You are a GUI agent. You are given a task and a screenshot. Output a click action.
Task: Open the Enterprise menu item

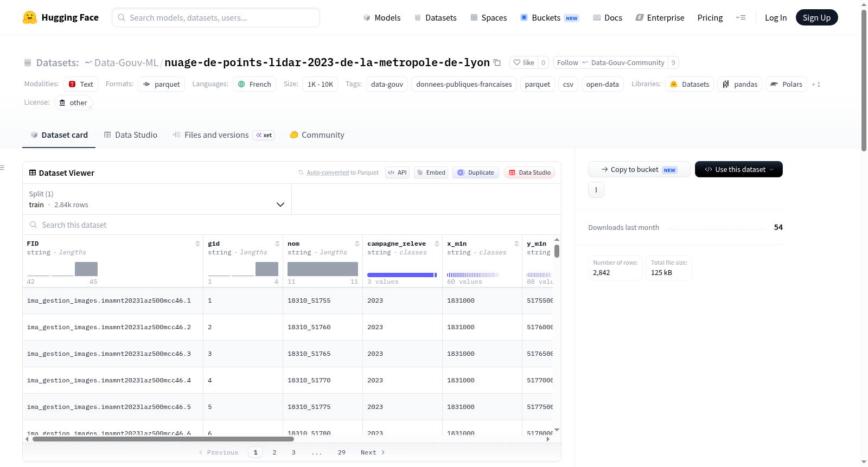[660, 17]
